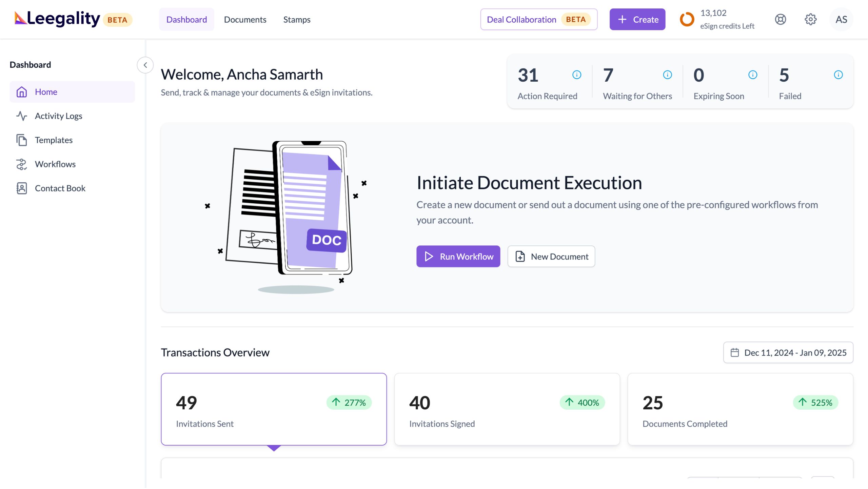Switch to the Documents tab
This screenshot has width=868, height=489.
(x=245, y=20)
